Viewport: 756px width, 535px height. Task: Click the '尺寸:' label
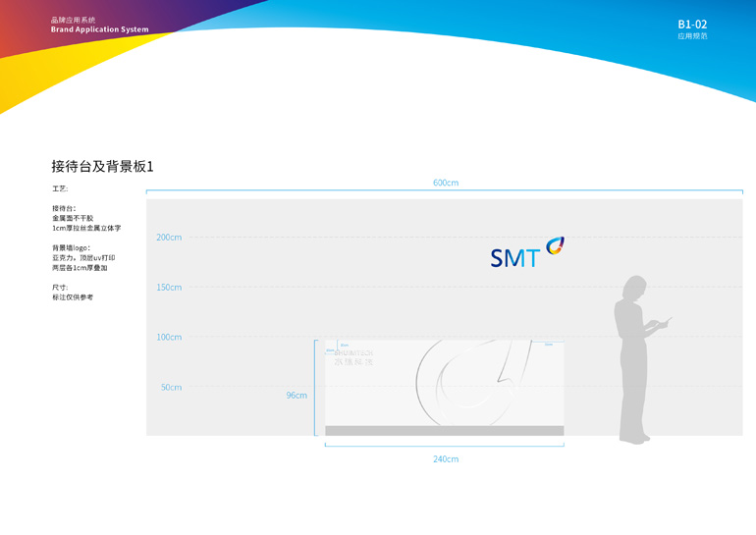(60, 288)
